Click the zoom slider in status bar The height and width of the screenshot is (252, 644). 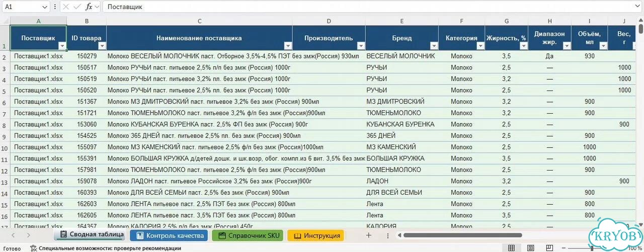[x=591, y=248]
